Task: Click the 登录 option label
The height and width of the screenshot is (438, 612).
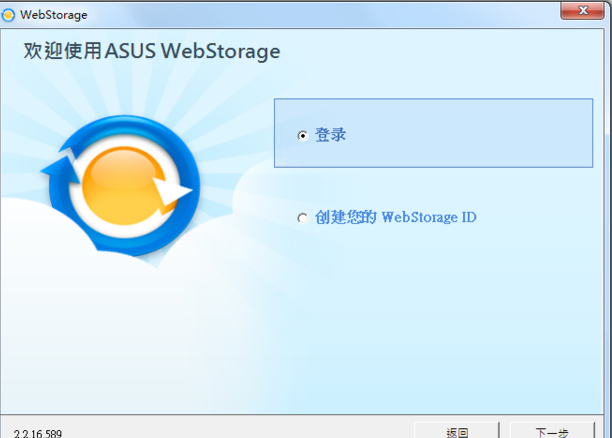Action: point(330,135)
